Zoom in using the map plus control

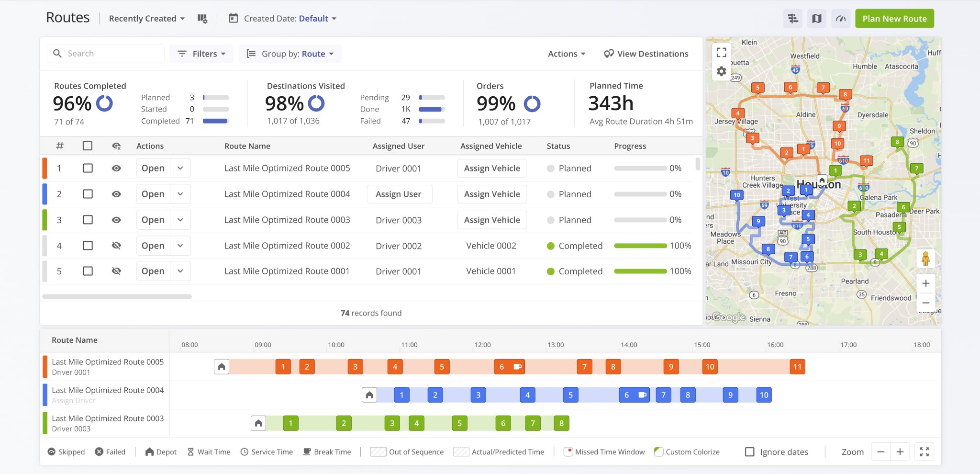tap(926, 282)
